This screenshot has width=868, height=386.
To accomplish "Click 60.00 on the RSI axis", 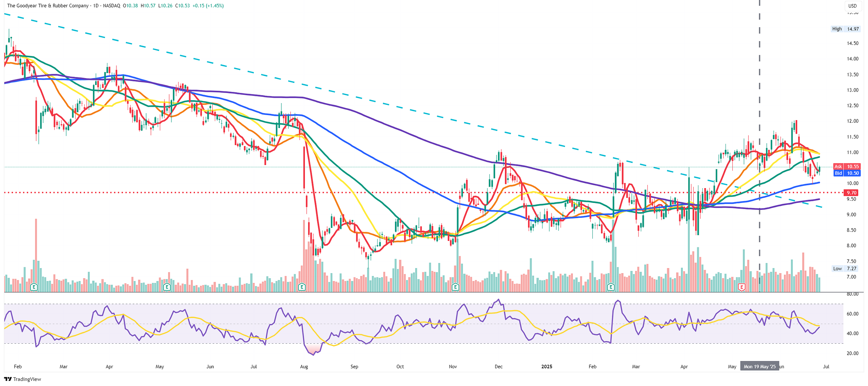I will (852, 314).
